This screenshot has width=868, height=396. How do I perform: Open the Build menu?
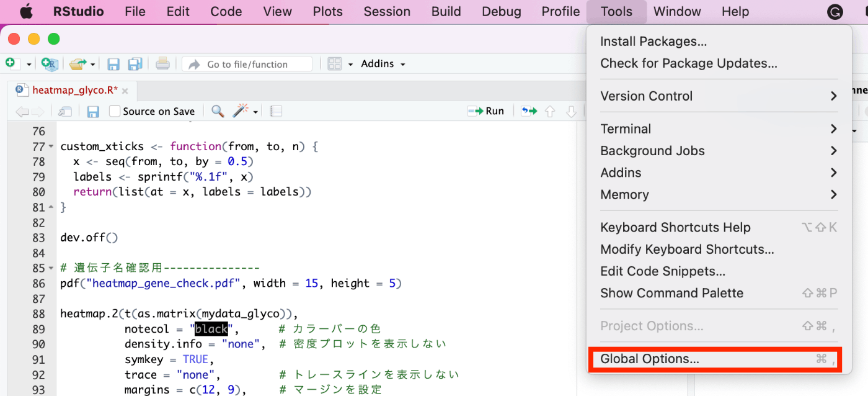click(446, 12)
